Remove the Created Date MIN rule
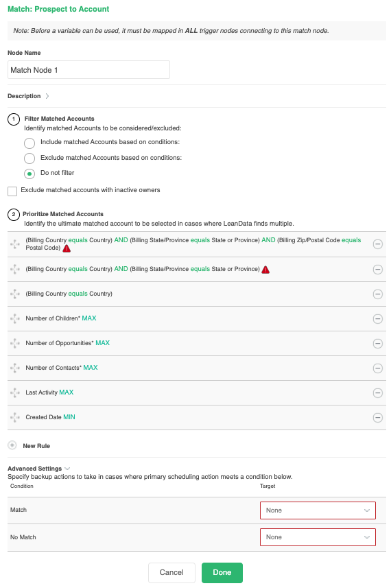This screenshot has height=588, width=391. click(377, 417)
